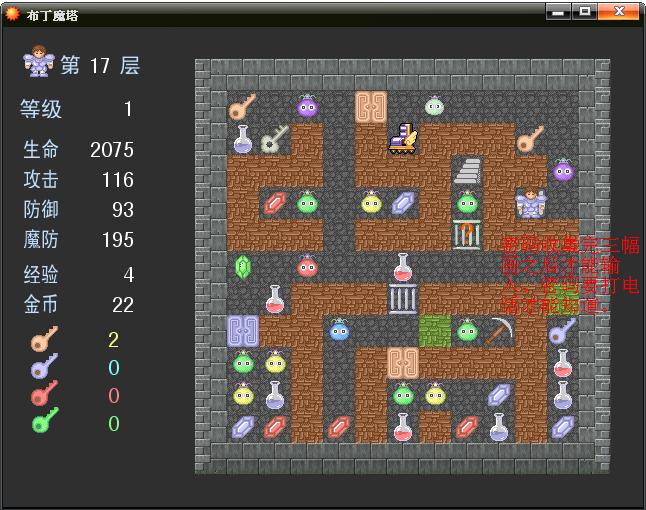Click the defense value "93"

[123, 210]
